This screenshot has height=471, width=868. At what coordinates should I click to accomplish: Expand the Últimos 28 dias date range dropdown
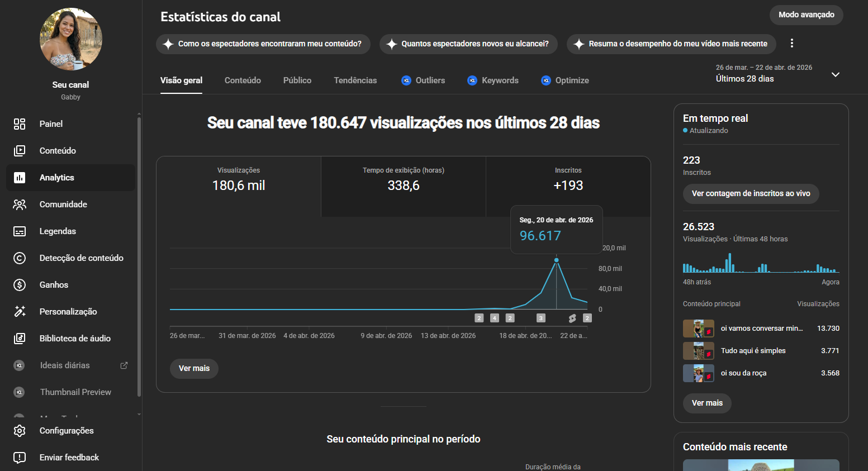778,74
